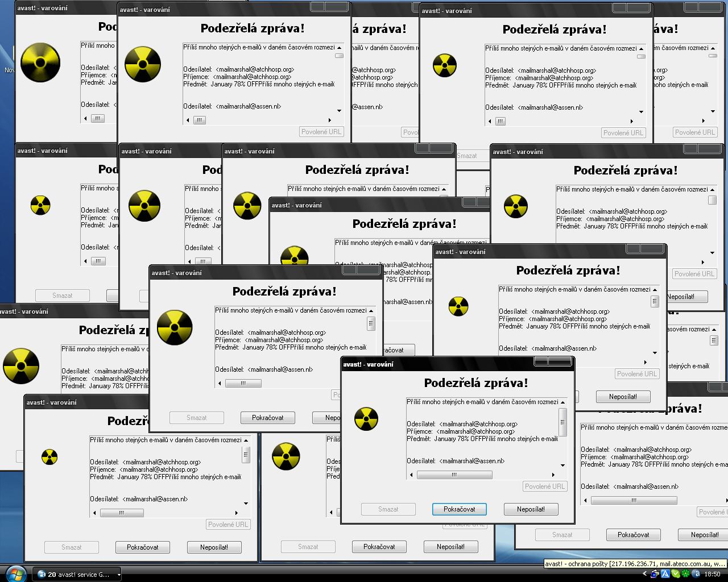This screenshot has height=582, width=728.
Task: Click the right scroll arrow in frontmost dialog
Action: (x=553, y=475)
